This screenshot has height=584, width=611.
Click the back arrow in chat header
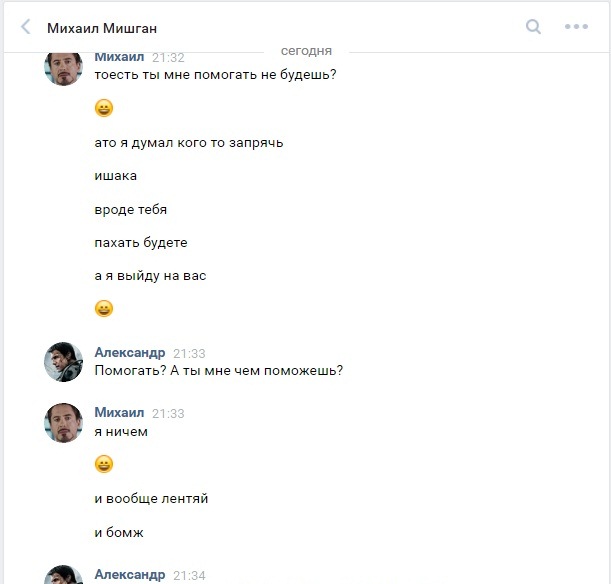click(x=25, y=28)
